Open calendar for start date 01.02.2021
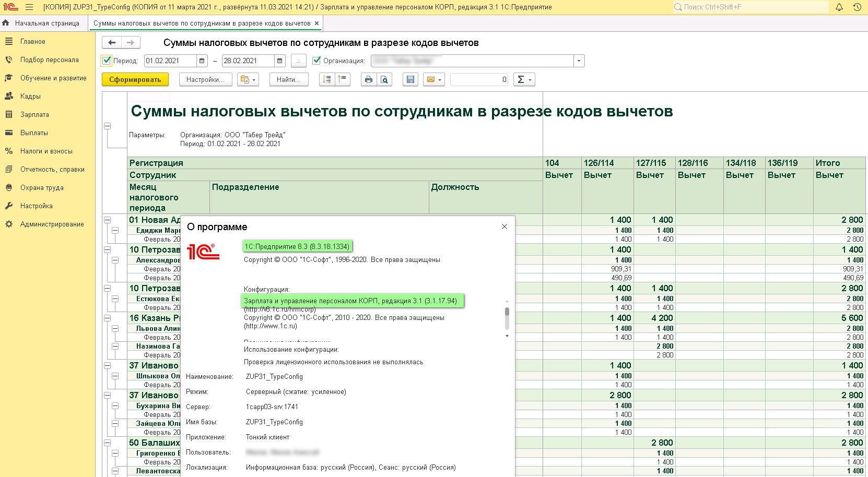868x477 pixels. coord(202,61)
